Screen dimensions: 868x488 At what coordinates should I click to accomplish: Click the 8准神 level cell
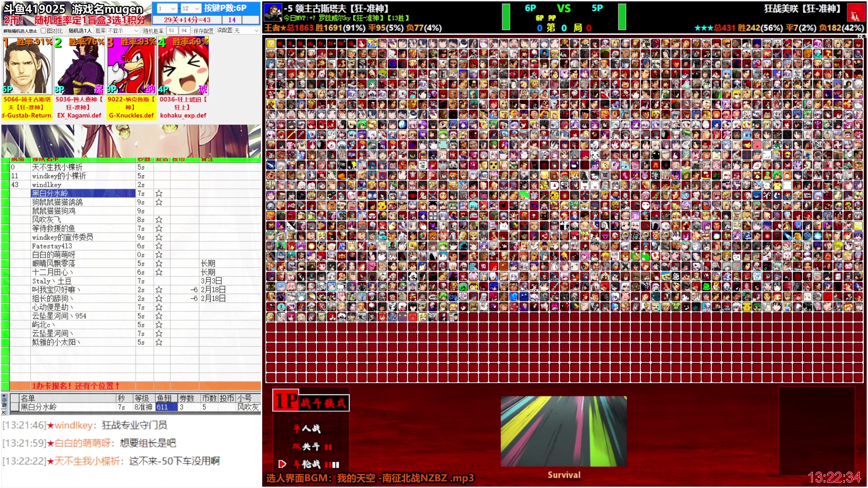tap(143, 407)
